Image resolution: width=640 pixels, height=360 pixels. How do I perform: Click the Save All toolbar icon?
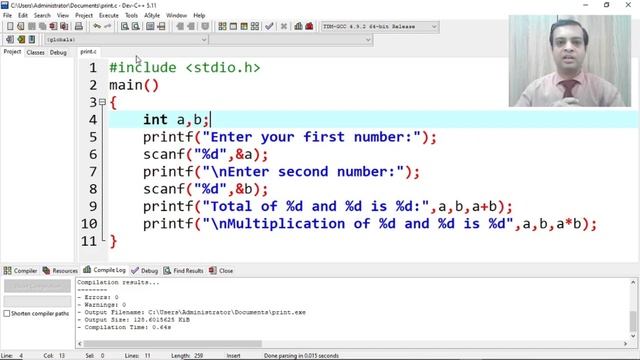click(x=42, y=27)
